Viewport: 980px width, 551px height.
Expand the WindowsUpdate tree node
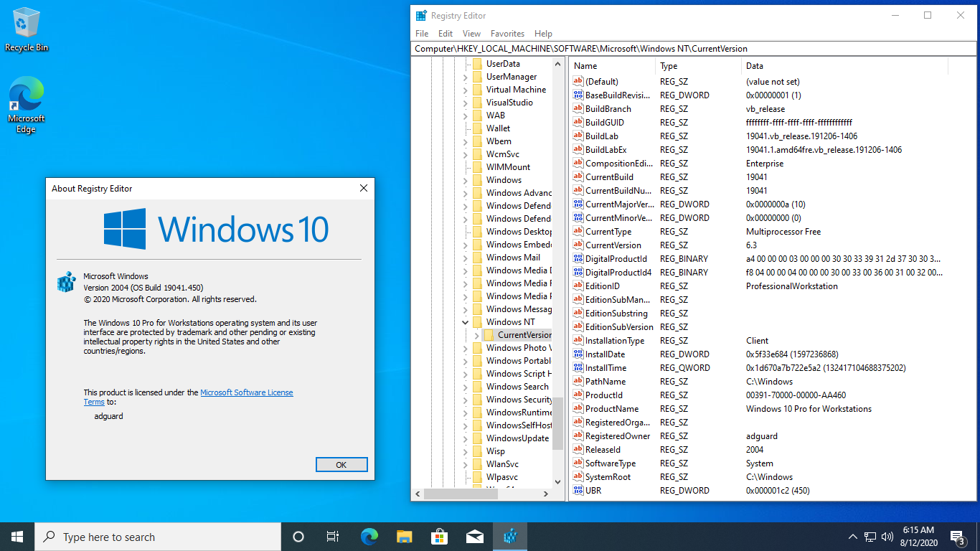pos(465,438)
